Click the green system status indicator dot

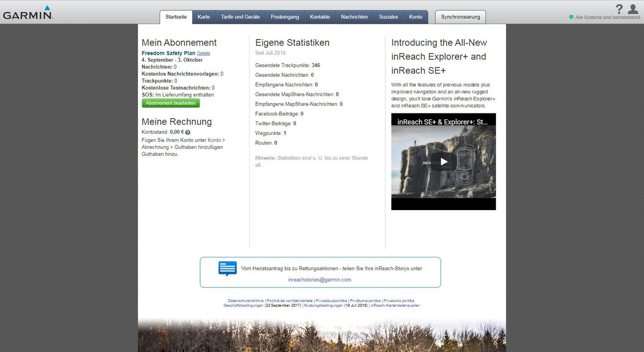(x=572, y=17)
